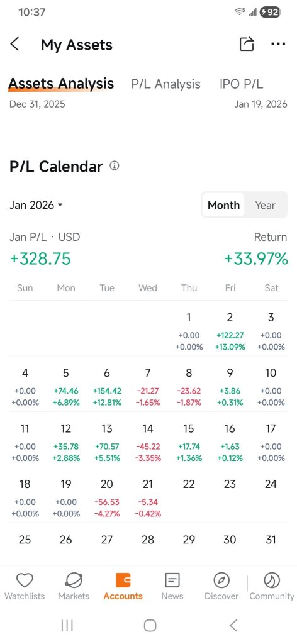Tap Android home navigation button
Viewport: 297px width, 644px height.
click(150, 626)
